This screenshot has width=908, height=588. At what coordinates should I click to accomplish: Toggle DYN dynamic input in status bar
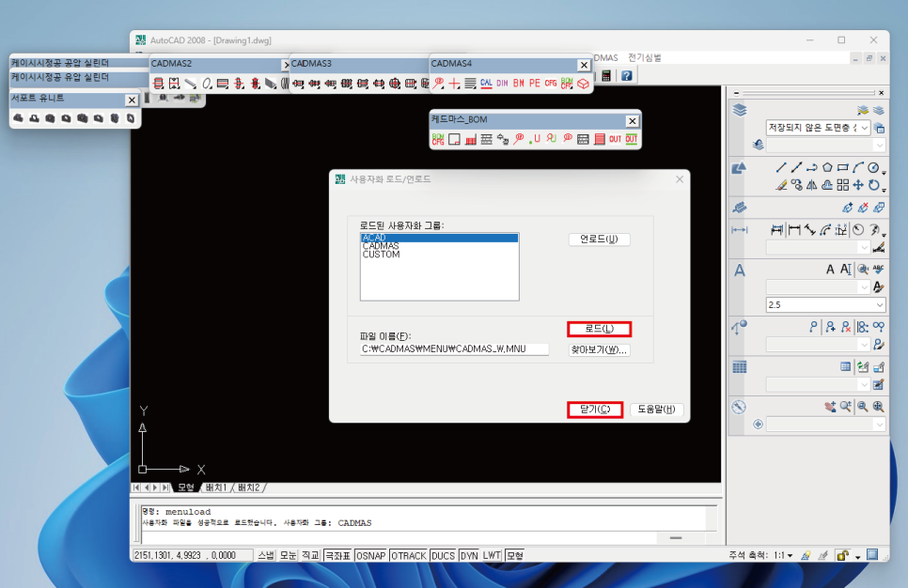tap(468, 555)
